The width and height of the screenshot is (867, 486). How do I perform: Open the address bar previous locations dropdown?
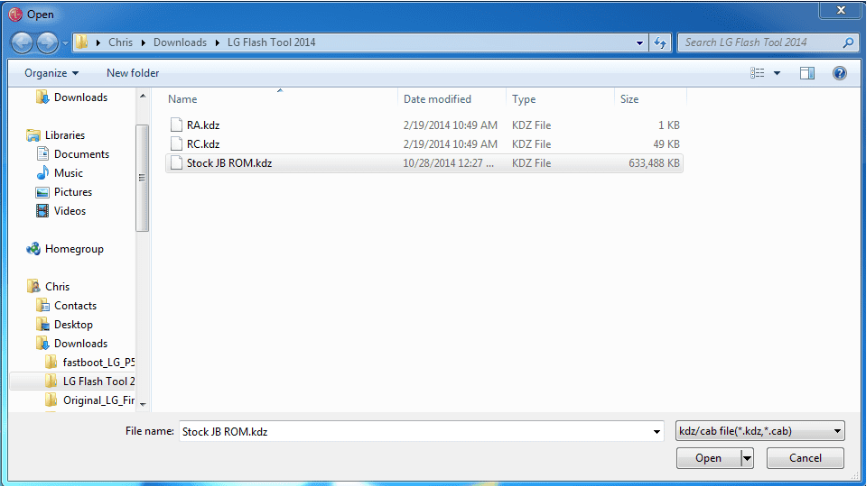(640, 43)
